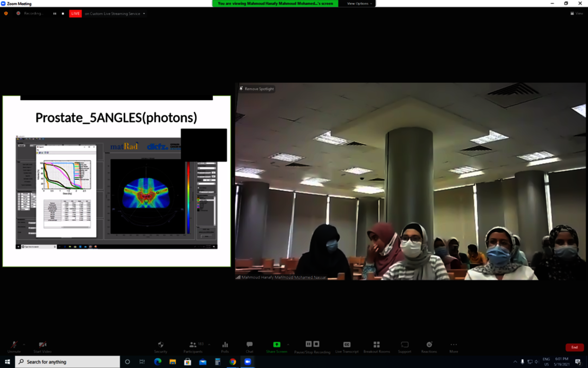
Task: Unmute the microphone in Zoom
Action: (14, 346)
